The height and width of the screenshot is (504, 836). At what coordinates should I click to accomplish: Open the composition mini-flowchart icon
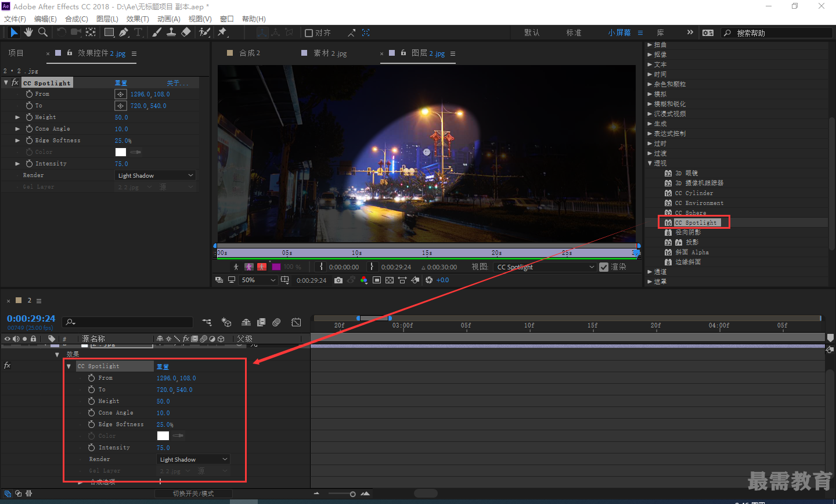click(207, 322)
